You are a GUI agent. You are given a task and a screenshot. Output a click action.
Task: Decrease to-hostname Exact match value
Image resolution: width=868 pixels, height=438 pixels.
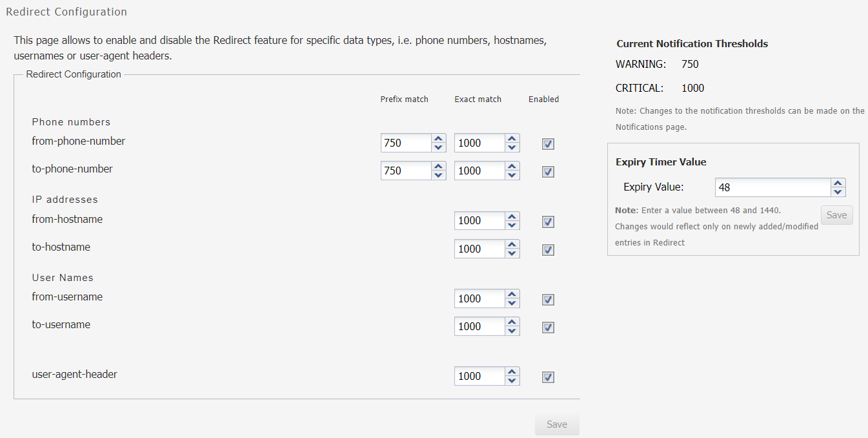click(x=512, y=254)
